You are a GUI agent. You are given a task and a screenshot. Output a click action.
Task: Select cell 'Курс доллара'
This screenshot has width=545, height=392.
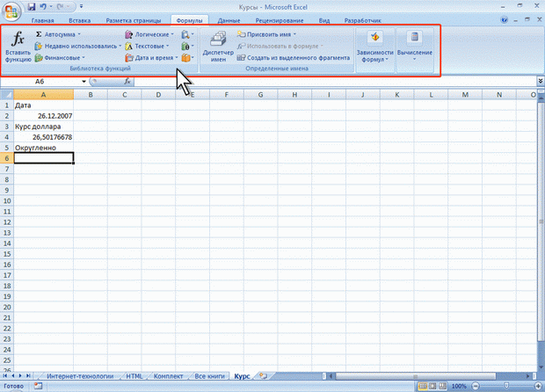click(x=43, y=127)
